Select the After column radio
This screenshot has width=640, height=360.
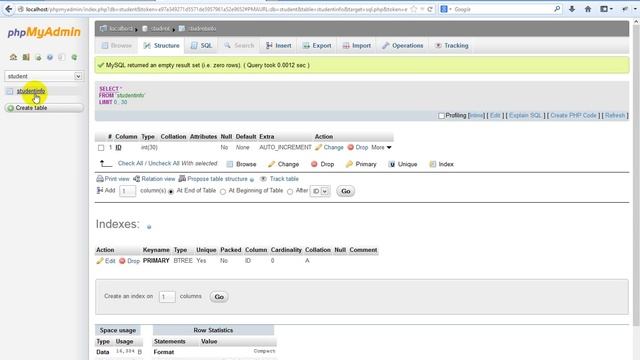(290, 191)
